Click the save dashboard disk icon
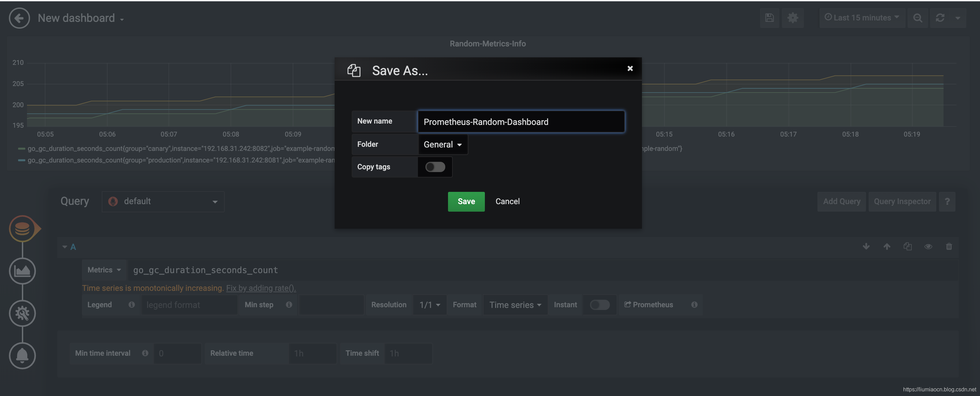980x396 pixels. [x=769, y=18]
